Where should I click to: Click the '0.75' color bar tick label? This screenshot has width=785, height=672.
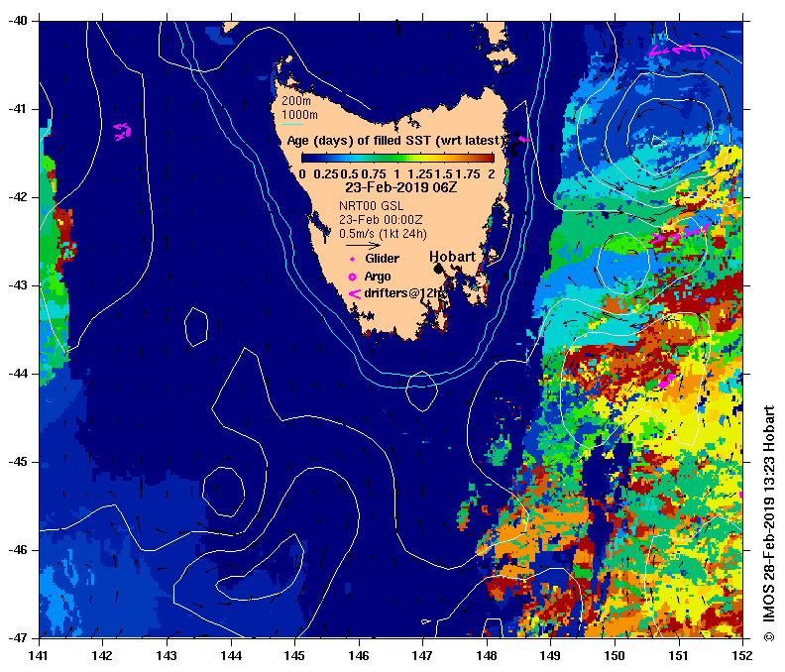point(374,174)
